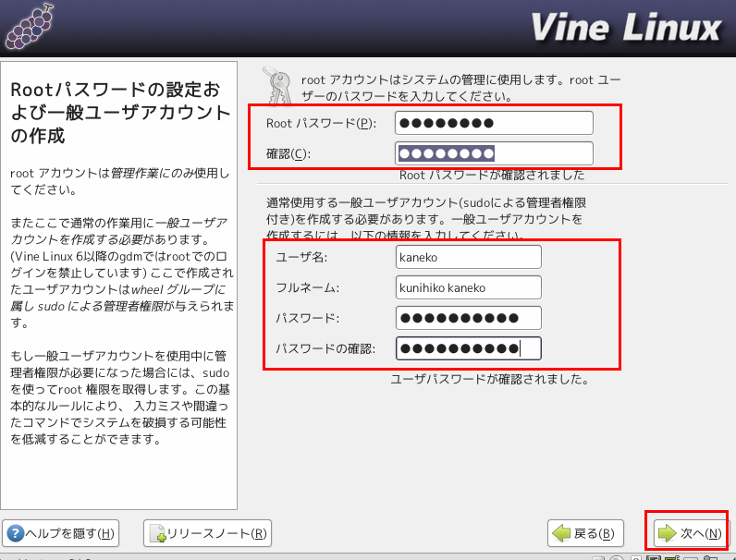Focus the パスワードの確認 input field
The image size is (736, 560).
pos(469,348)
